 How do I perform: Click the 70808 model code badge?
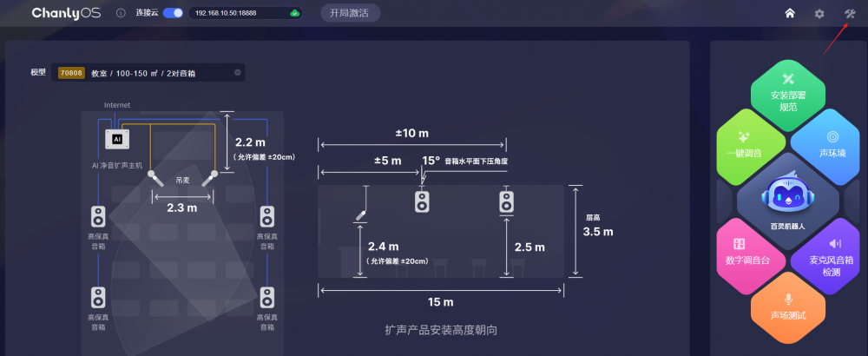(71, 73)
